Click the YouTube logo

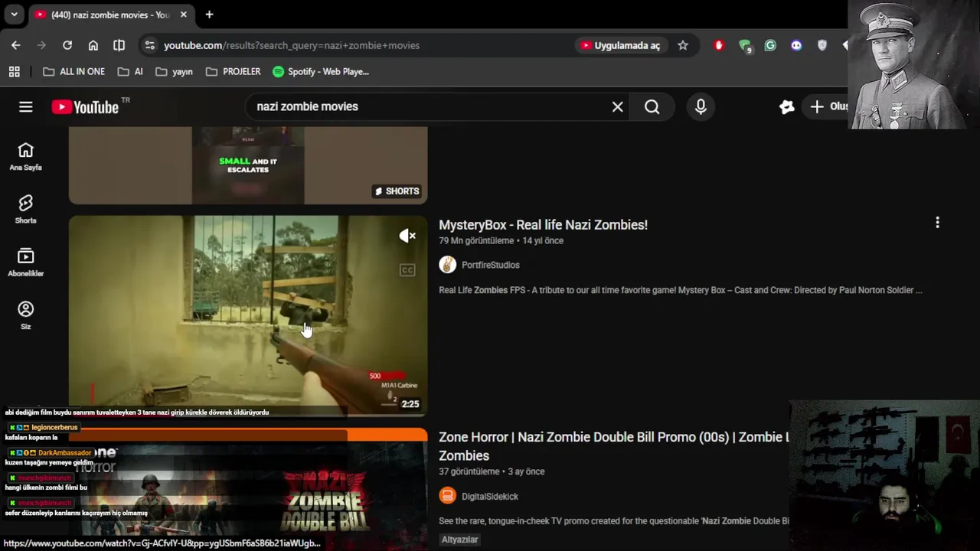[x=85, y=107]
